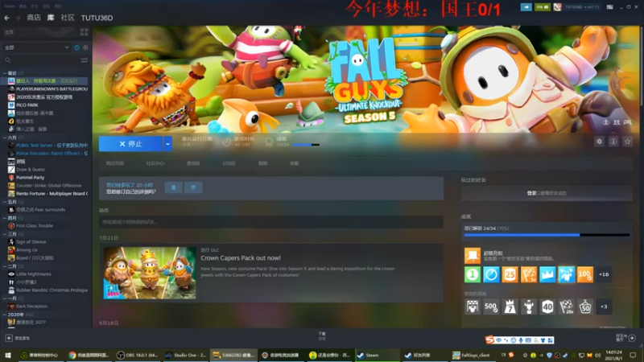The image size is (644, 362).
Task: Open friends and chat plus icon
Action: tap(632, 338)
